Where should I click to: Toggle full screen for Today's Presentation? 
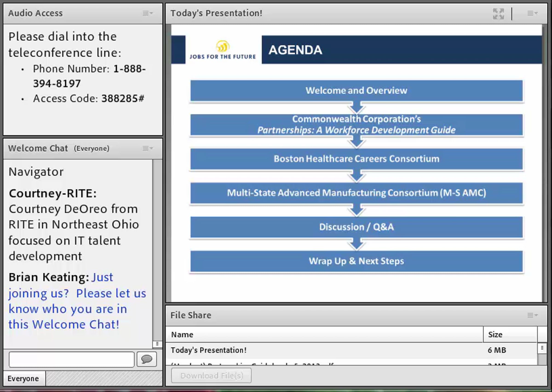tap(498, 14)
